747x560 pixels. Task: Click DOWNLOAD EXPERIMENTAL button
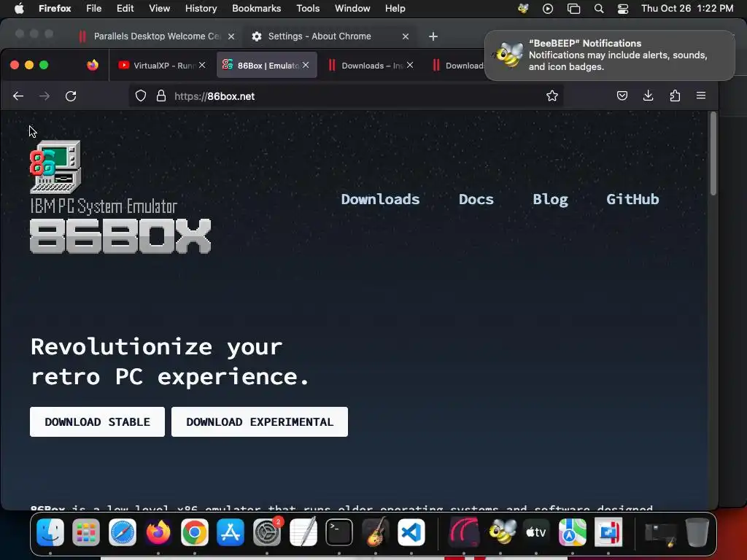[260, 422]
